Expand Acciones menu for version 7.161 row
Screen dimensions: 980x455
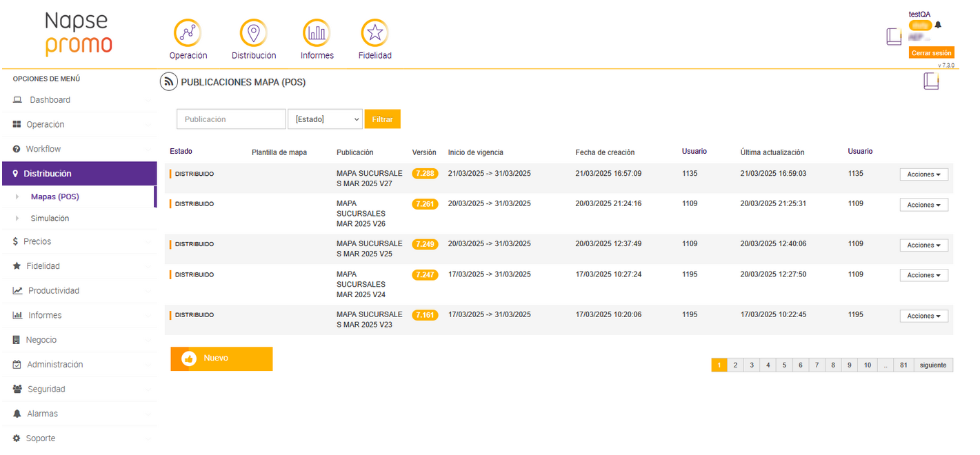[923, 316]
